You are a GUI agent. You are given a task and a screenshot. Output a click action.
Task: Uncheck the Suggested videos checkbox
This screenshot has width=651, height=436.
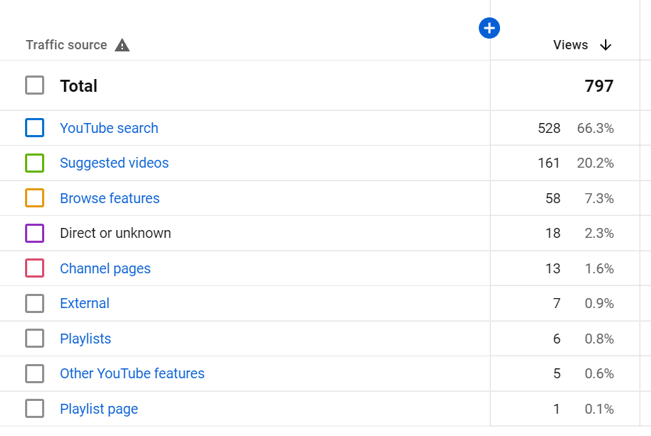35,163
